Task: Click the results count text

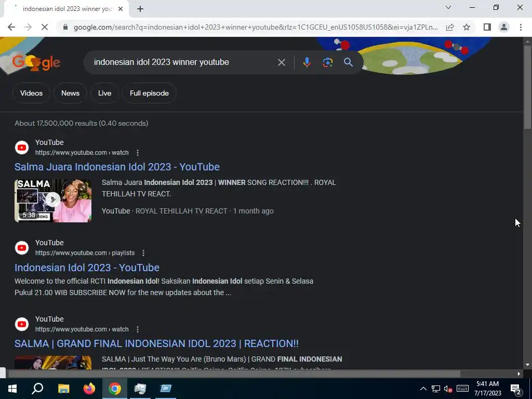Action: tap(82, 124)
